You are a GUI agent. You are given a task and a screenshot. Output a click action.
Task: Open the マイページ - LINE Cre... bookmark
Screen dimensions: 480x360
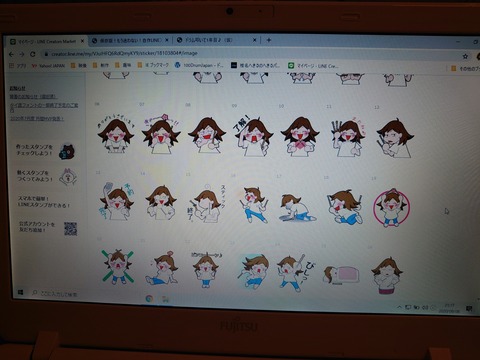click(313, 66)
